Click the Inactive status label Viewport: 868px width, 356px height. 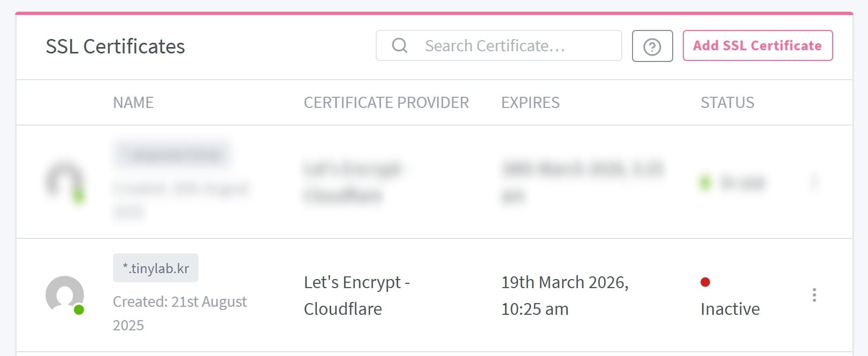click(730, 309)
